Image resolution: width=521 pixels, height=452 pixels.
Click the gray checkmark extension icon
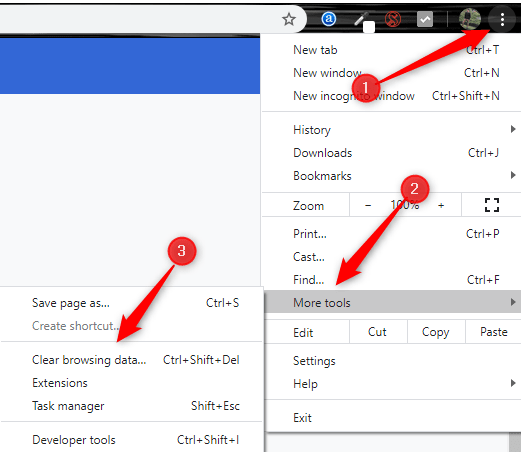point(425,19)
